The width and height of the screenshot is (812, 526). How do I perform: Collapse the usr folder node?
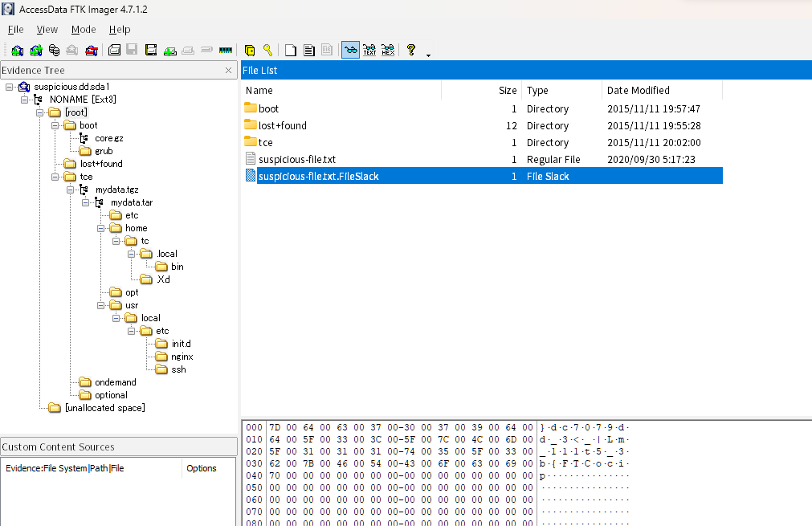101,305
